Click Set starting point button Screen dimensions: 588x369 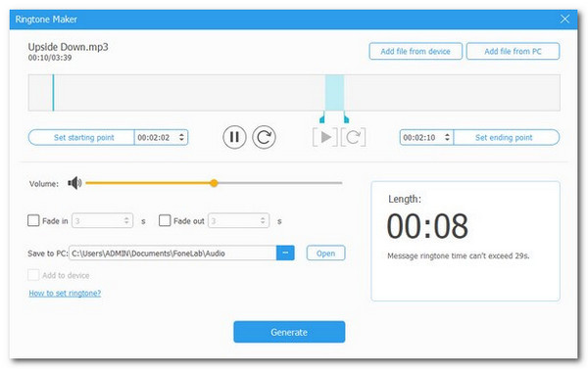81,137
